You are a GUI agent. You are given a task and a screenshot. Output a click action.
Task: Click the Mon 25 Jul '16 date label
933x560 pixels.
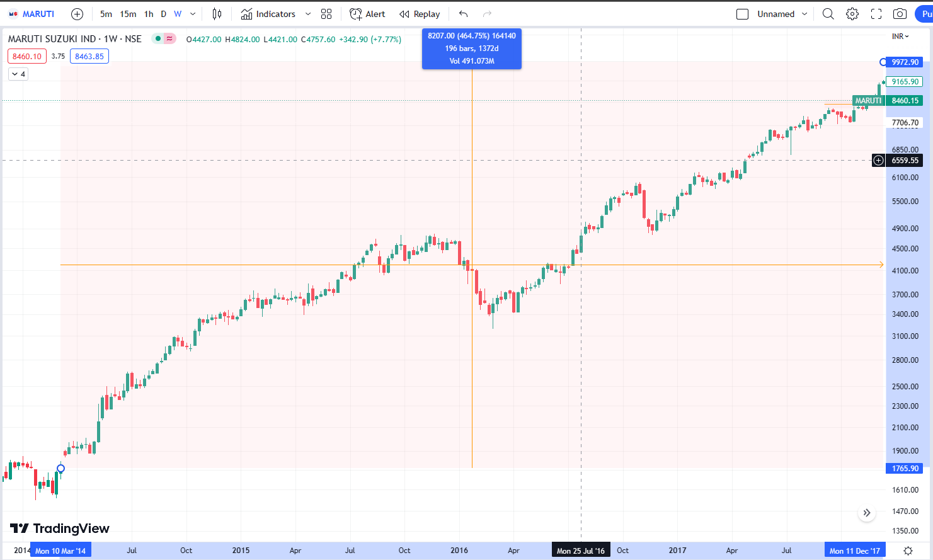(581, 551)
